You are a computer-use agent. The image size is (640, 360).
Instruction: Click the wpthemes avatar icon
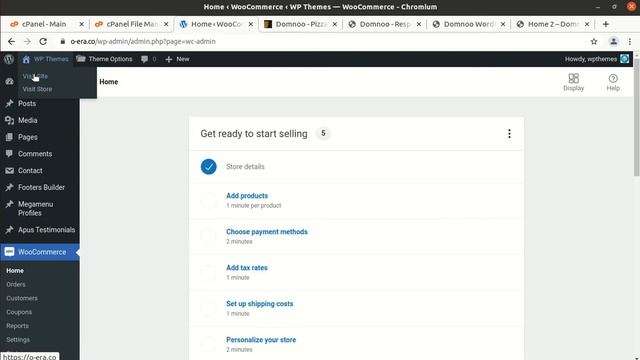(x=624, y=59)
